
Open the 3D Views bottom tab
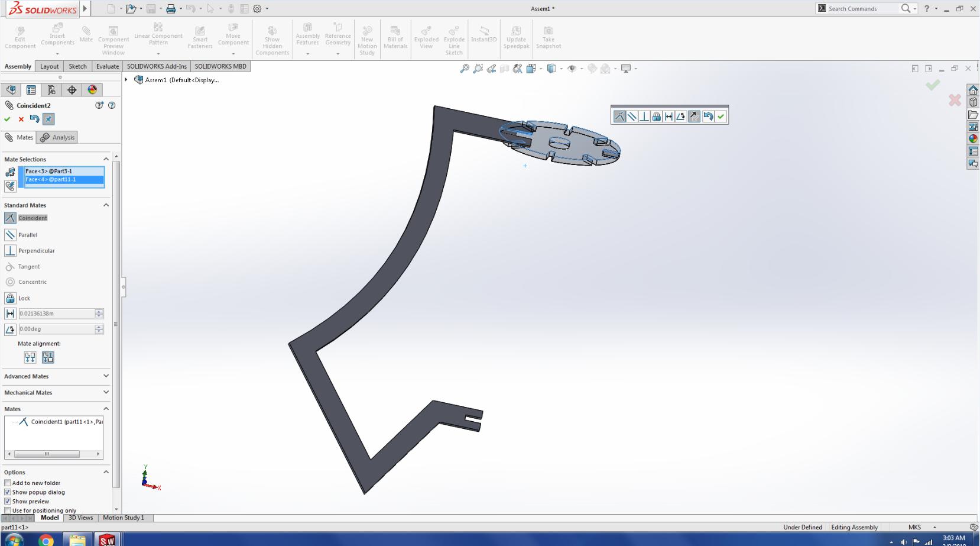click(80, 518)
